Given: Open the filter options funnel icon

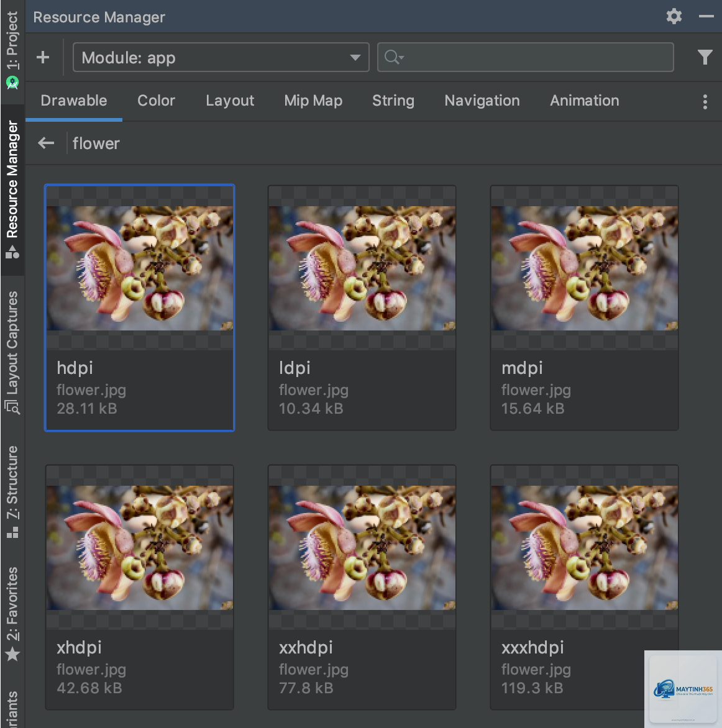Looking at the screenshot, I should click(705, 57).
